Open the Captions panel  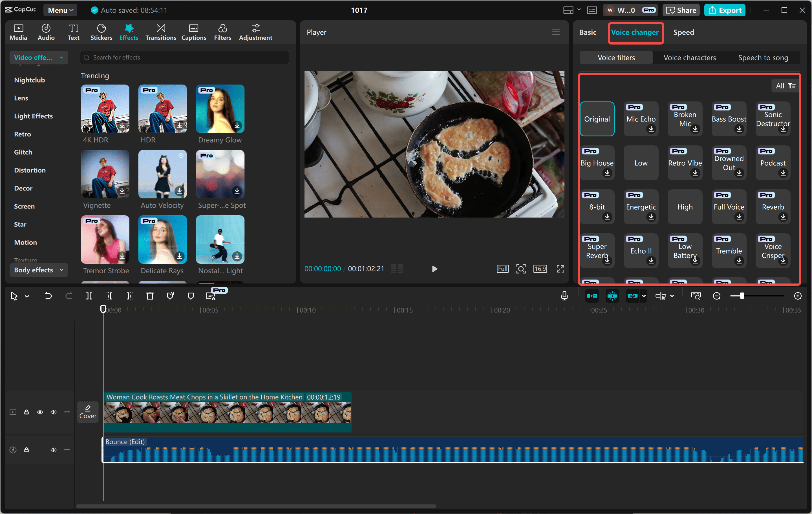tap(194, 32)
